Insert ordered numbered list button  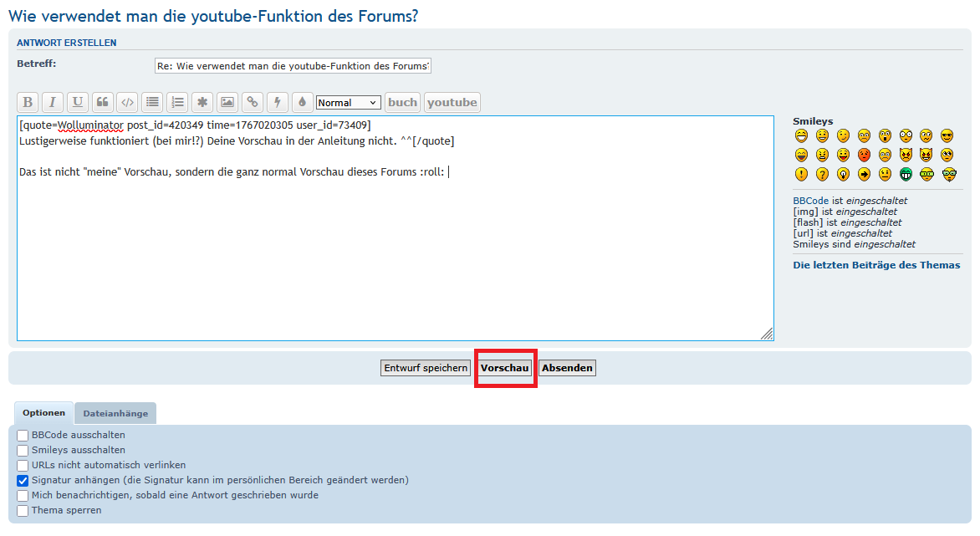[177, 103]
